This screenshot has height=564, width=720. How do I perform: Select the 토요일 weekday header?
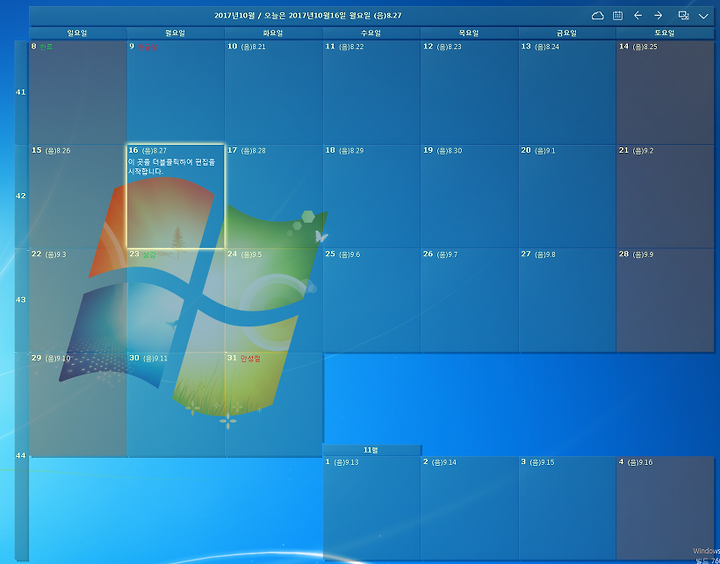pos(665,33)
